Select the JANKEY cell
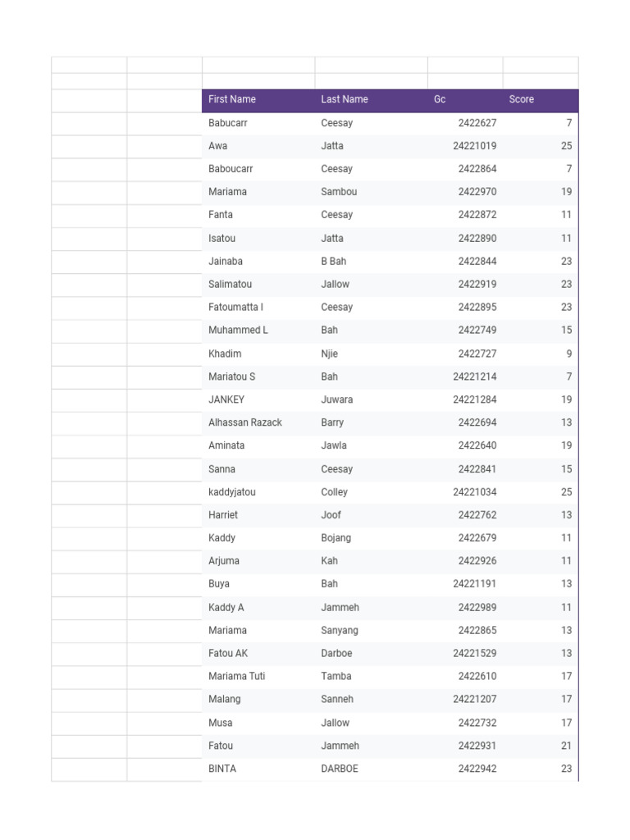The width and height of the screenshot is (630, 840). pos(258,400)
